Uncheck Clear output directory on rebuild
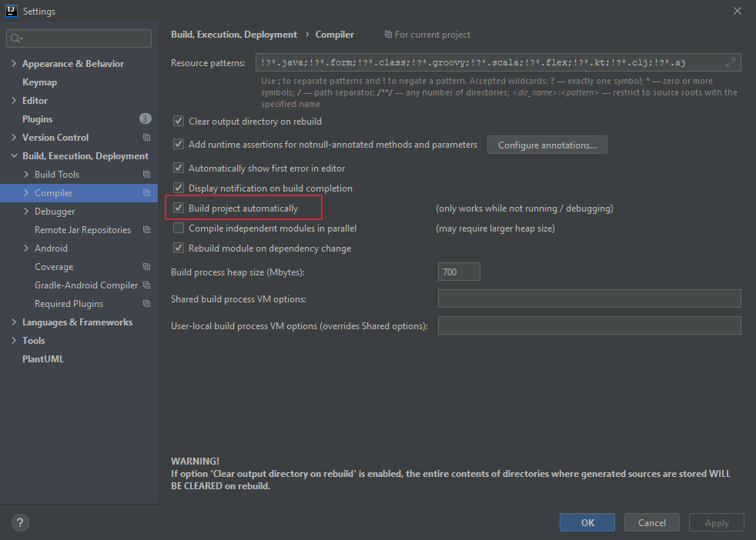The image size is (756, 540). click(x=178, y=121)
